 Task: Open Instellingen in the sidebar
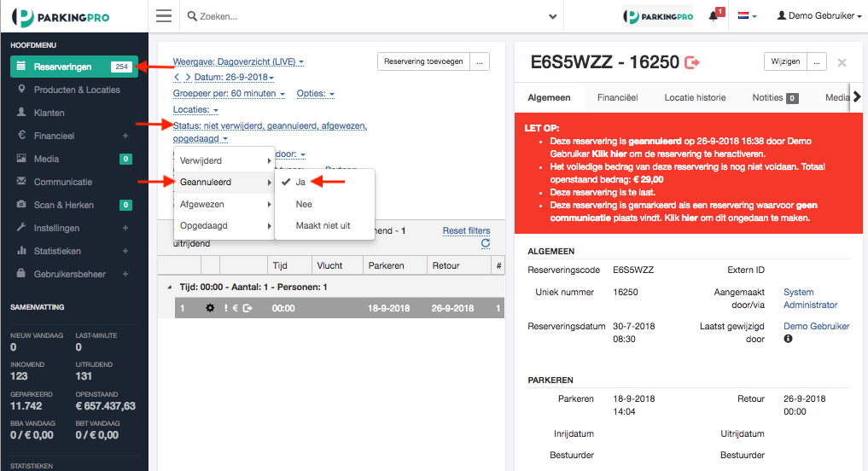pyautogui.click(x=56, y=228)
